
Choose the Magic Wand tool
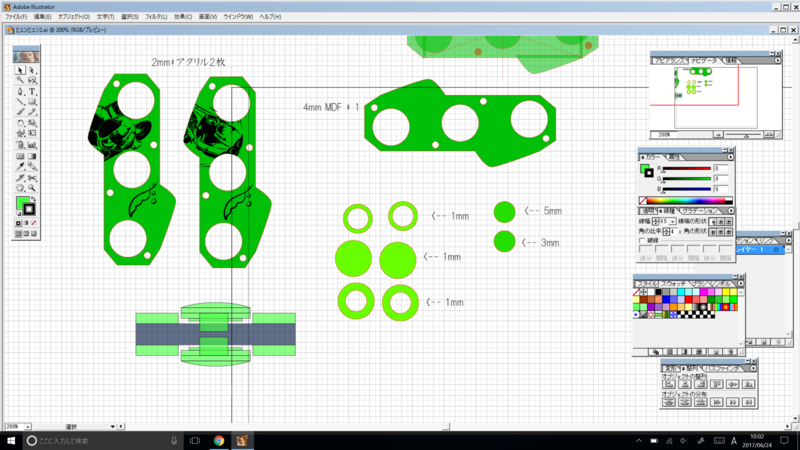click(x=20, y=81)
